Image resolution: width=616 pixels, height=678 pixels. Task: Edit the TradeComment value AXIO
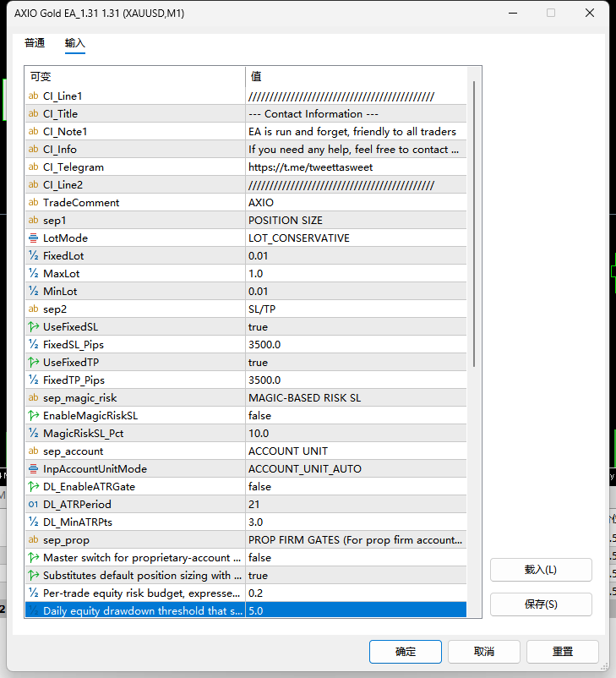tap(356, 202)
